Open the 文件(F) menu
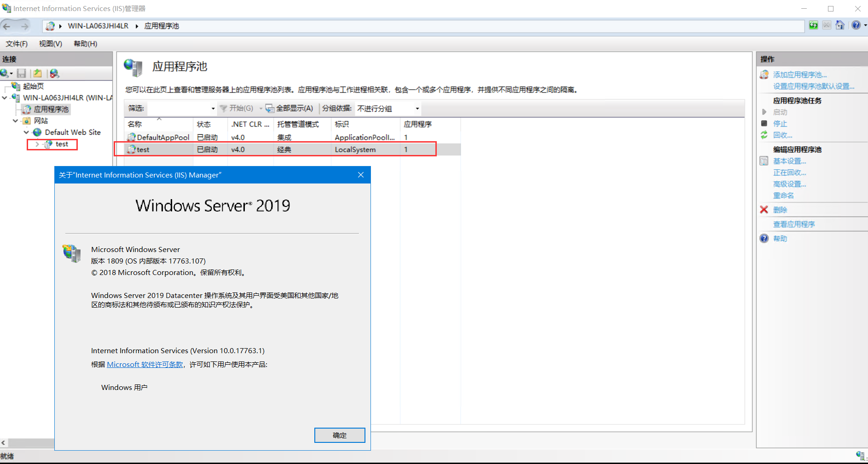The height and width of the screenshot is (464, 868). pos(17,44)
